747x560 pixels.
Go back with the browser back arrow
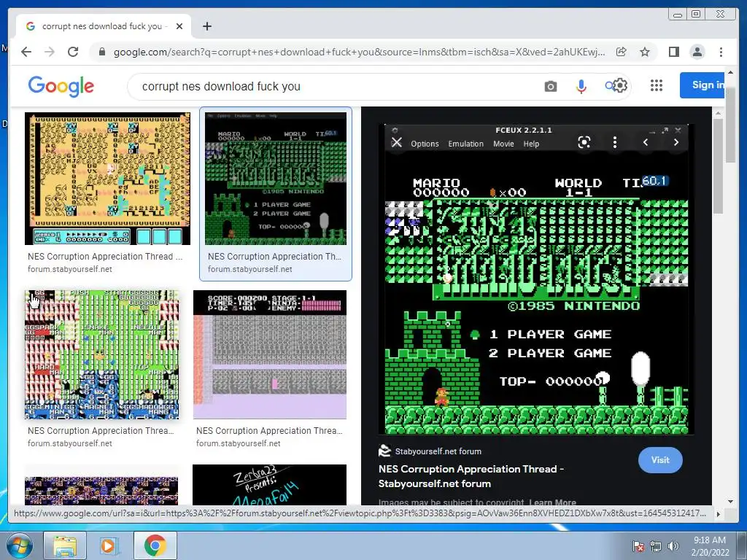(x=26, y=52)
